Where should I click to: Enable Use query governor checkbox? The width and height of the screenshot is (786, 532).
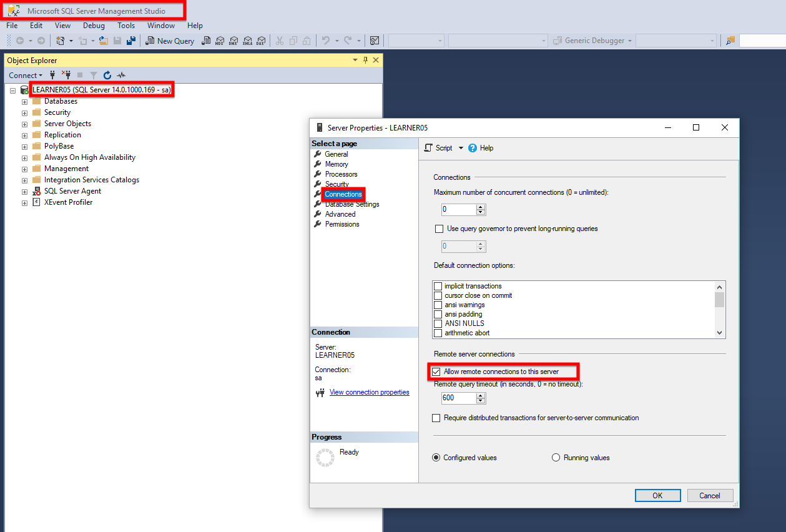pyautogui.click(x=438, y=229)
